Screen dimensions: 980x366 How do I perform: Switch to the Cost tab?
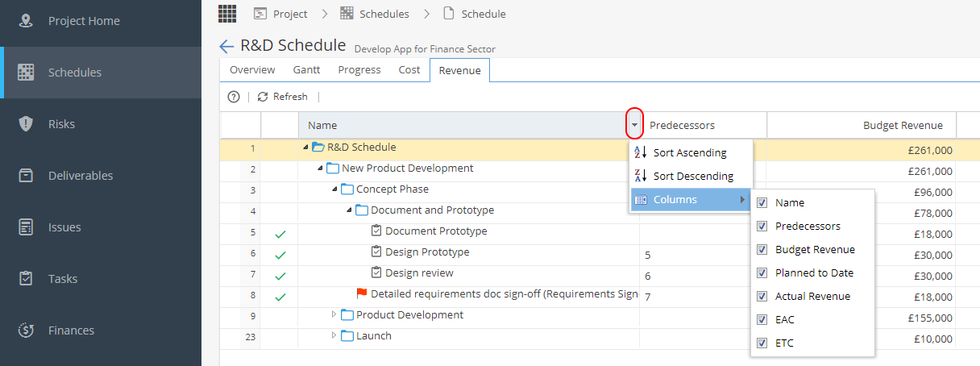coord(409,70)
